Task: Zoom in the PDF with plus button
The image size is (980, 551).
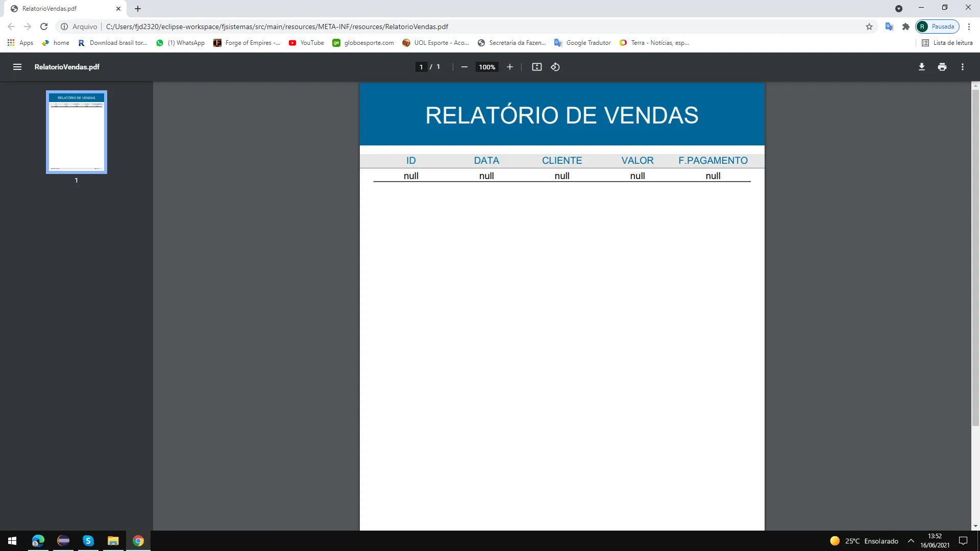Action: point(509,67)
